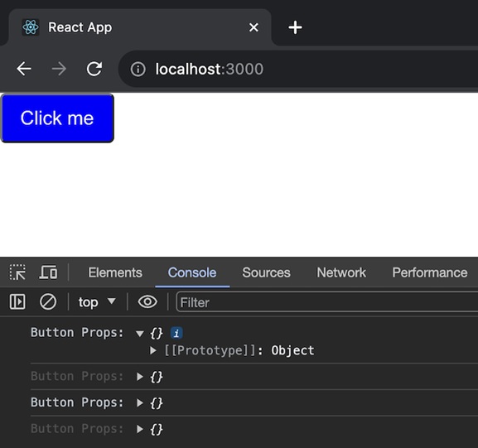Toggle device toolbar emulation

pyautogui.click(x=48, y=272)
